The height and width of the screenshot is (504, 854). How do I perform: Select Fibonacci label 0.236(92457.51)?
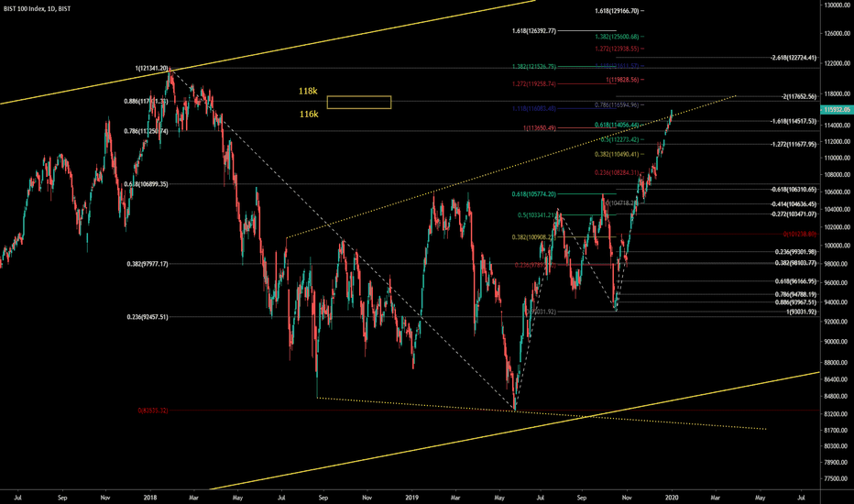pos(148,316)
